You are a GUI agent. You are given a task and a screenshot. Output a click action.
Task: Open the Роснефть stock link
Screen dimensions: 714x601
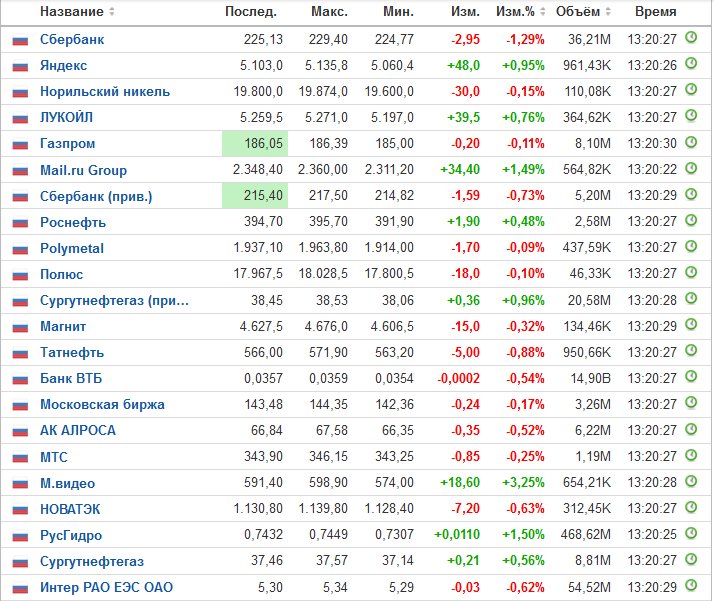[73, 222]
